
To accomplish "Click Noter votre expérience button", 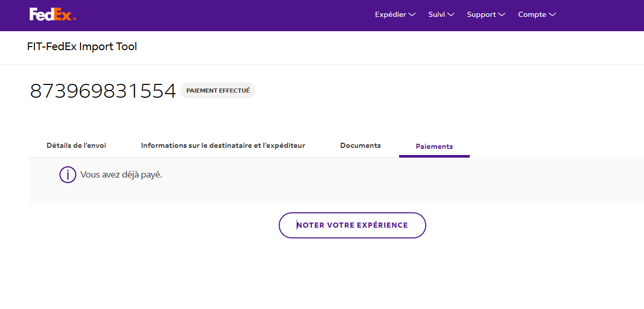I will click(352, 225).
